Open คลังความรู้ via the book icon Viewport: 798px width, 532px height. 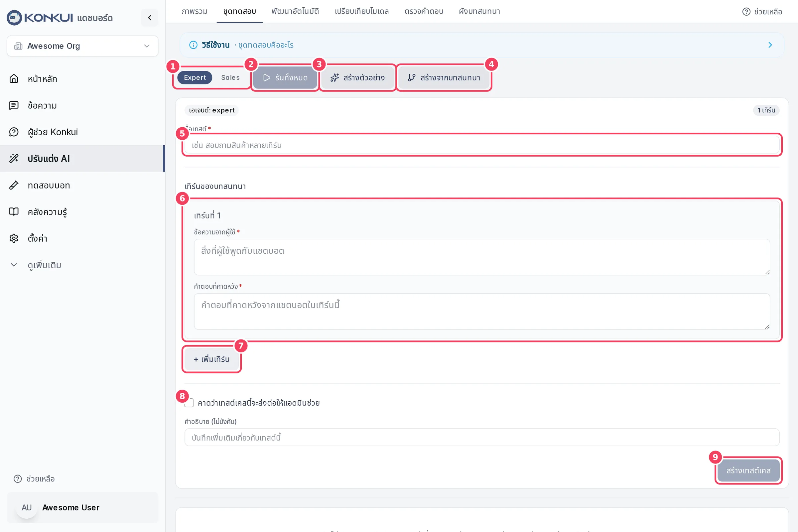(14, 212)
